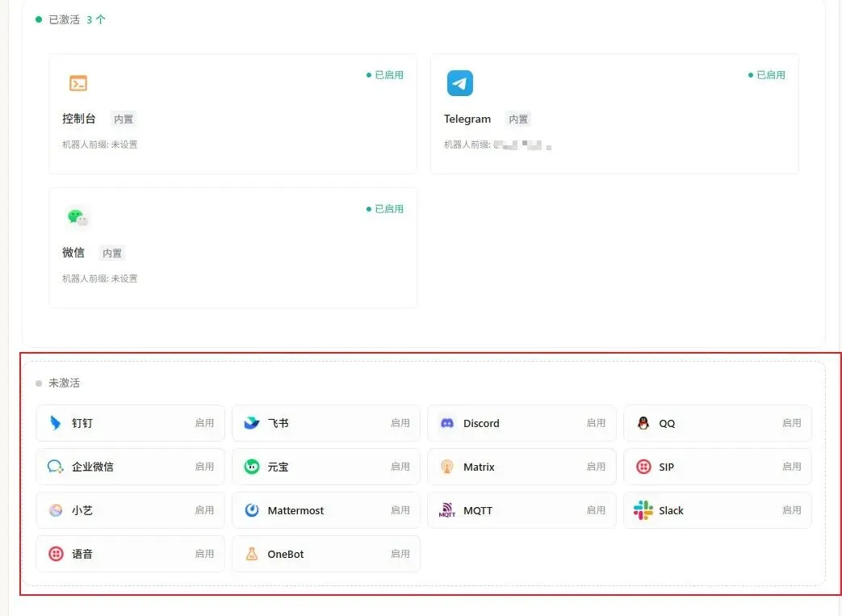
Task: Click the 飞书 channel name
Action: (279, 423)
